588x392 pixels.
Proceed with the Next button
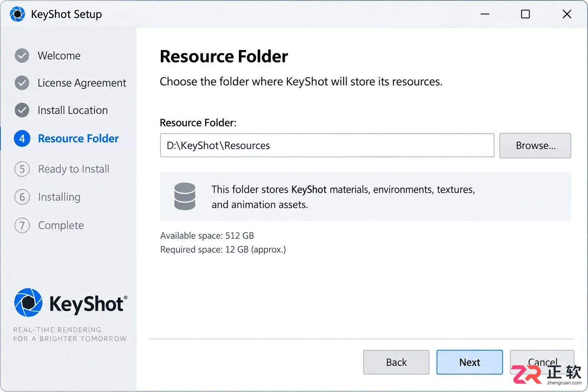click(470, 362)
